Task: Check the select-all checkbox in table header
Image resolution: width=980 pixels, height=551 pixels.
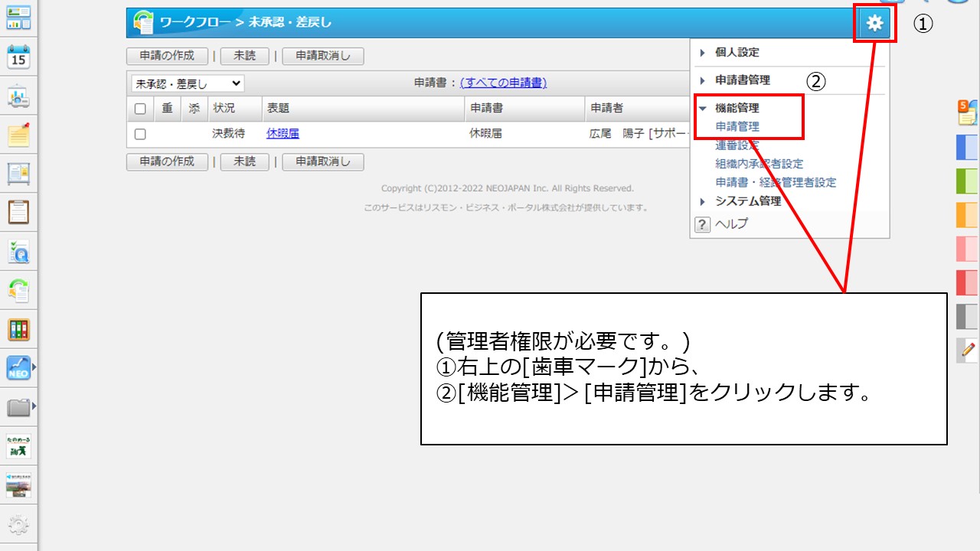Action: 140,109
